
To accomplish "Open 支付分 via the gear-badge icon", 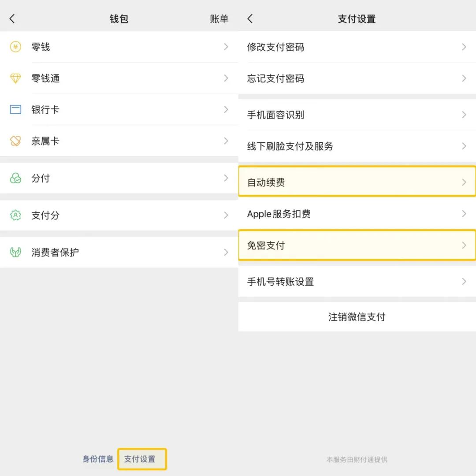I will 16,216.
